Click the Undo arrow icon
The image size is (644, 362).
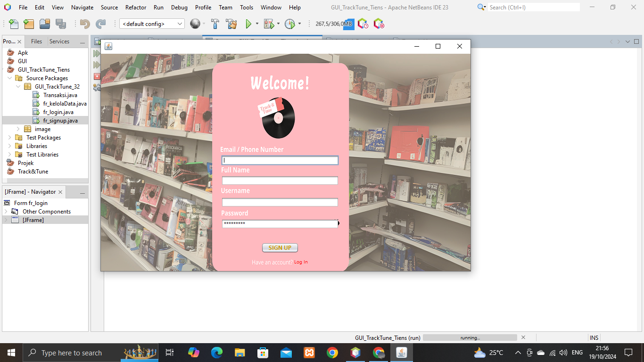(x=85, y=24)
